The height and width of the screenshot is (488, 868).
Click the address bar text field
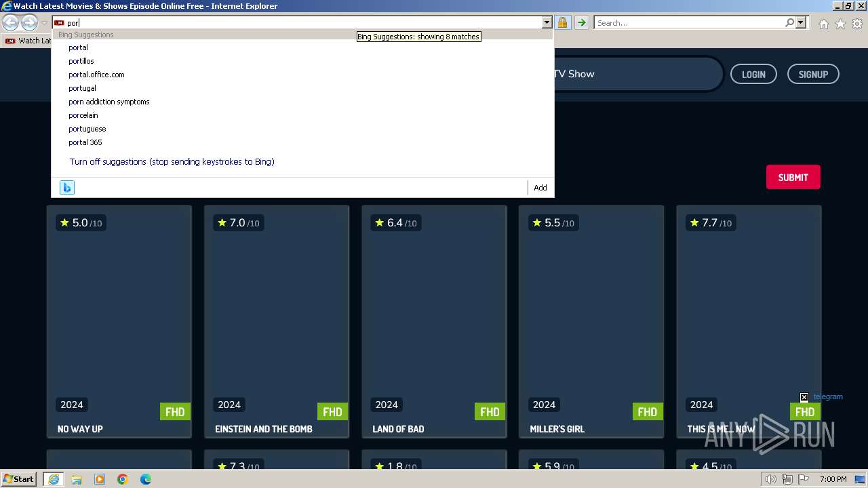303,23
